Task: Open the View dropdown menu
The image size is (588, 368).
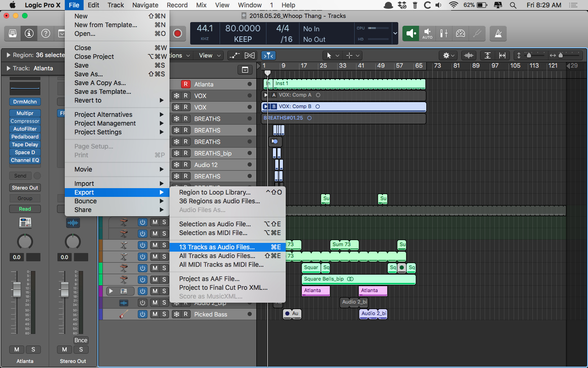Action: pos(209,55)
